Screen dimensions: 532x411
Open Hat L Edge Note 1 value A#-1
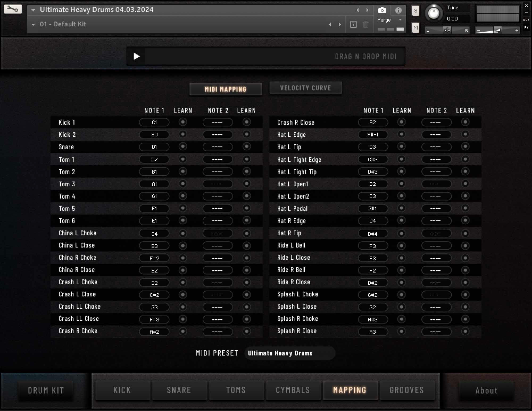coord(373,135)
